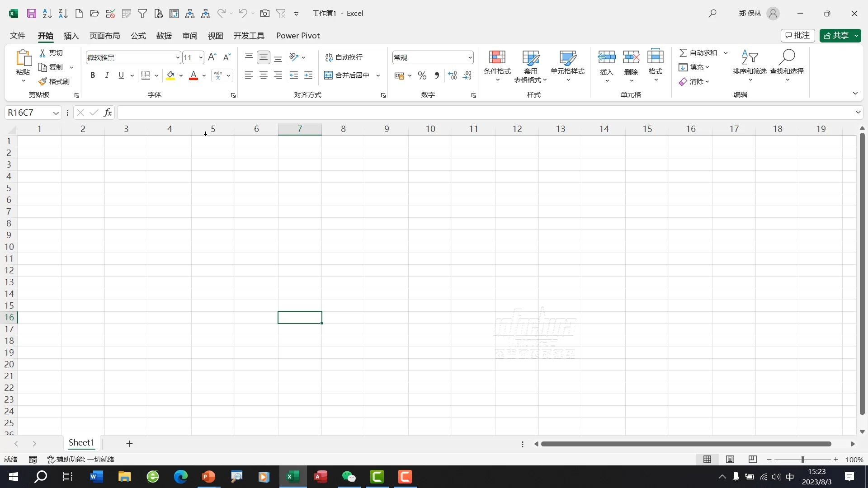This screenshot has width=868, height=488.
Task: Click the merge and center icon
Action: click(x=329, y=75)
